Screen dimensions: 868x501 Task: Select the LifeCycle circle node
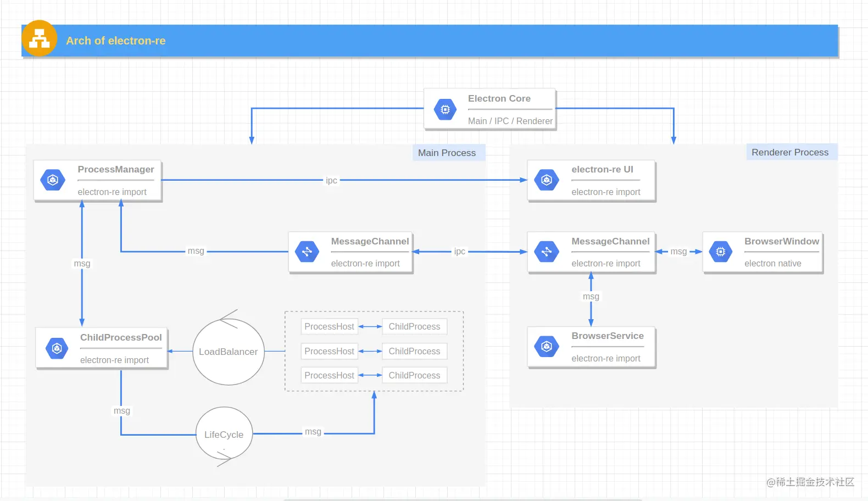(224, 435)
